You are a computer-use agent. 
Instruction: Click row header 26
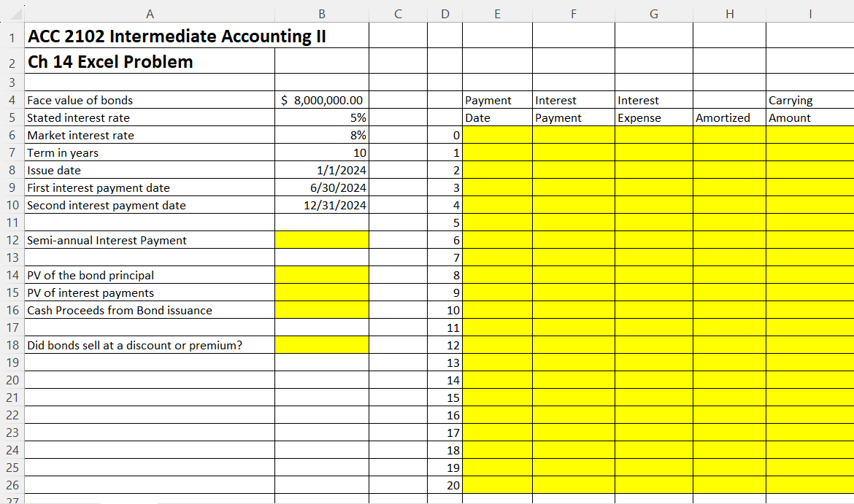(12, 485)
